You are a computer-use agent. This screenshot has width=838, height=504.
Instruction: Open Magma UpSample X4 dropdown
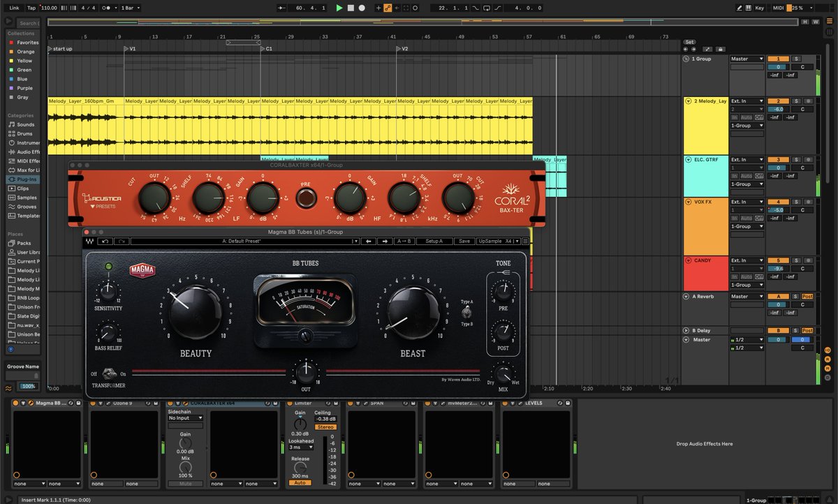click(498, 241)
